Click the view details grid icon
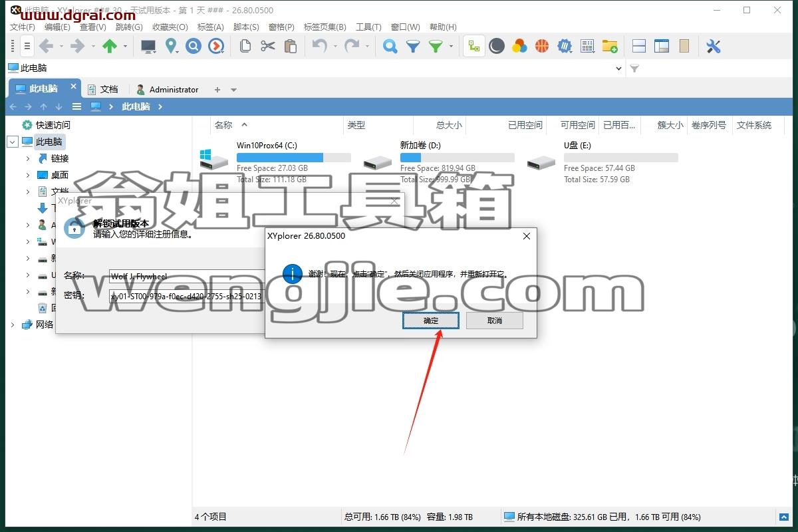 (x=587, y=46)
